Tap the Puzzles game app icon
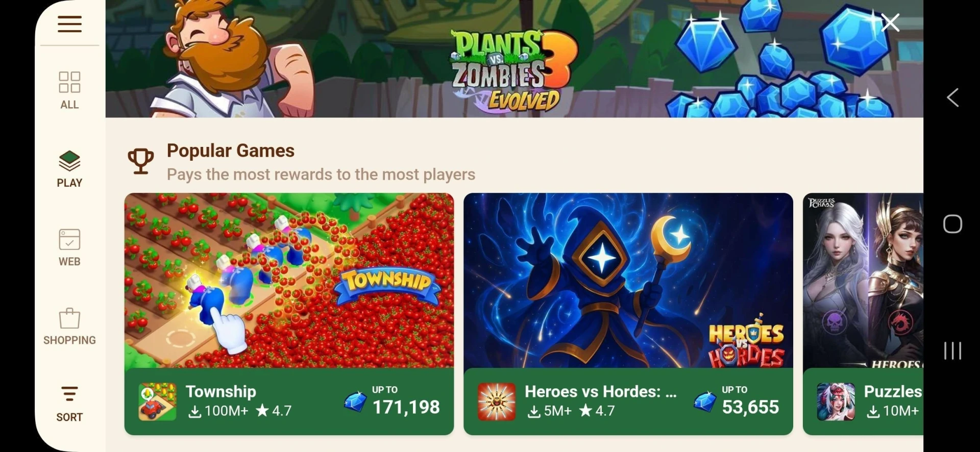The image size is (980, 452). pyautogui.click(x=836, y=401)
